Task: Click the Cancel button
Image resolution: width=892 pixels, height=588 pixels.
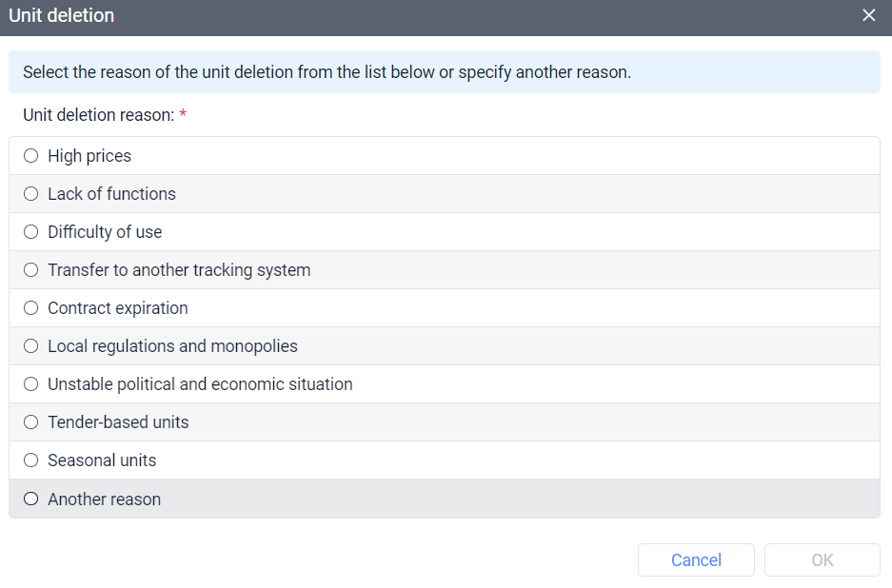Action: click(x=696, y=559)
